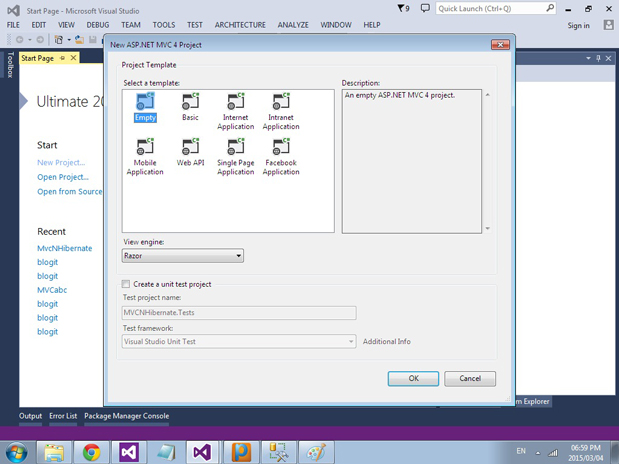The image size is (619, 464).
Task: Pin the Start Page tab with pushpin icon
Action: click(x=62, y=58)
